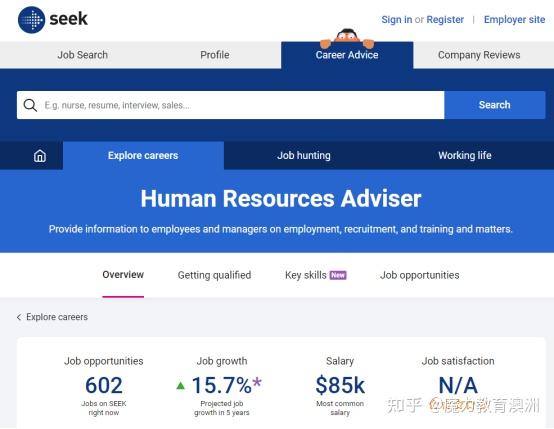Viewport: 554px width, 429px height.
Task: Click the Register link
Action: coord(445,20)
